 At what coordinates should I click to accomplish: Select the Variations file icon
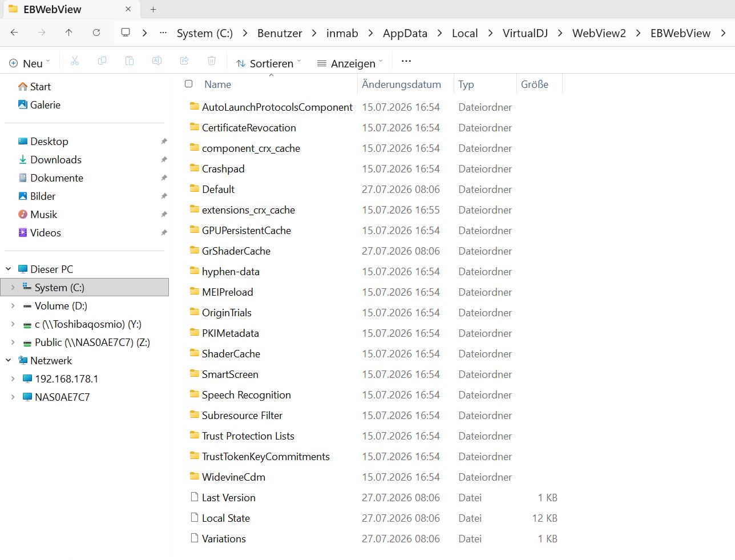pyautogui.click(x=195, y=538)
